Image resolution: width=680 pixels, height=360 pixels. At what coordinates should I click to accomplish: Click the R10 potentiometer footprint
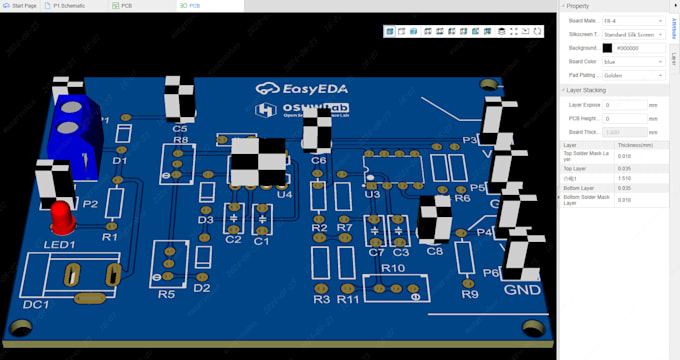coord(396,288)
